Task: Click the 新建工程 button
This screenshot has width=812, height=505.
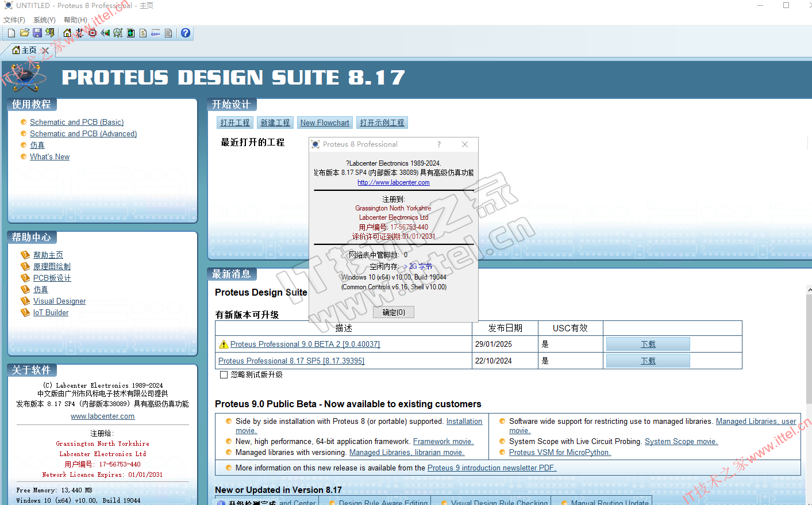Action: 275,123
